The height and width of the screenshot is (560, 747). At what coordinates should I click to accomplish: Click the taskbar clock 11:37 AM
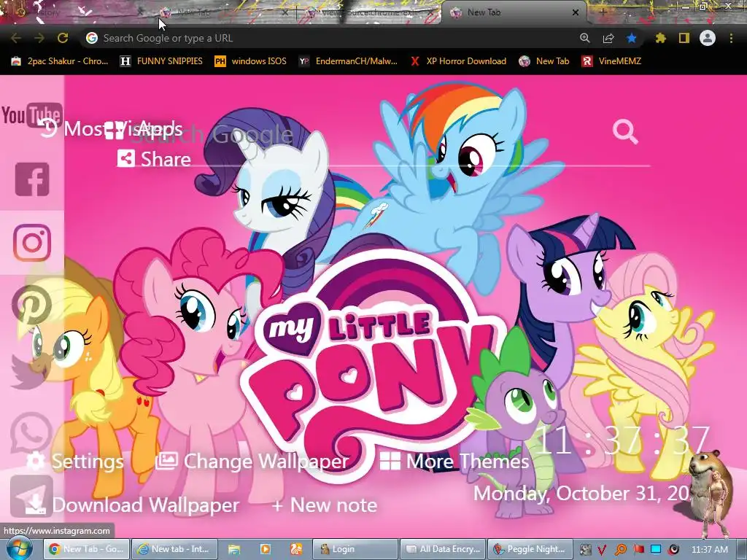709,550
